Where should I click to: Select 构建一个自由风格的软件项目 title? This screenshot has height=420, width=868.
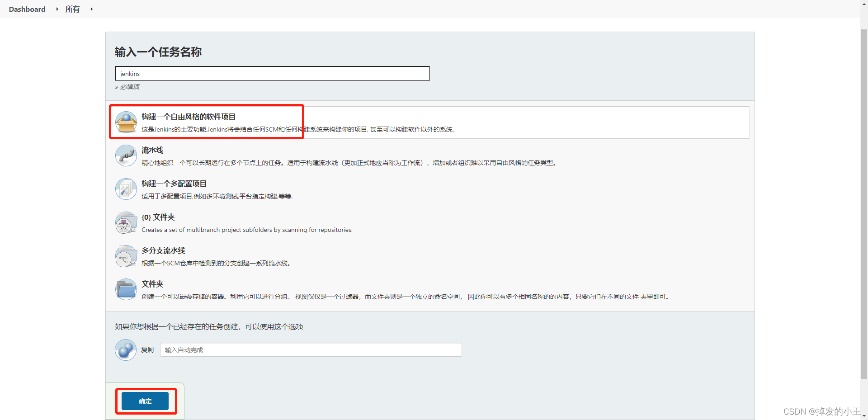click(x=189, y=117)
